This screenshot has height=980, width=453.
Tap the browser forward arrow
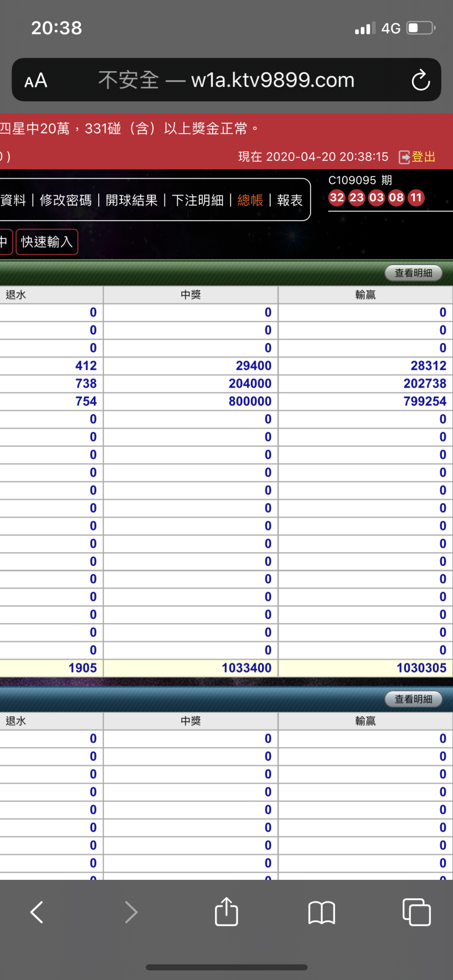131,912
